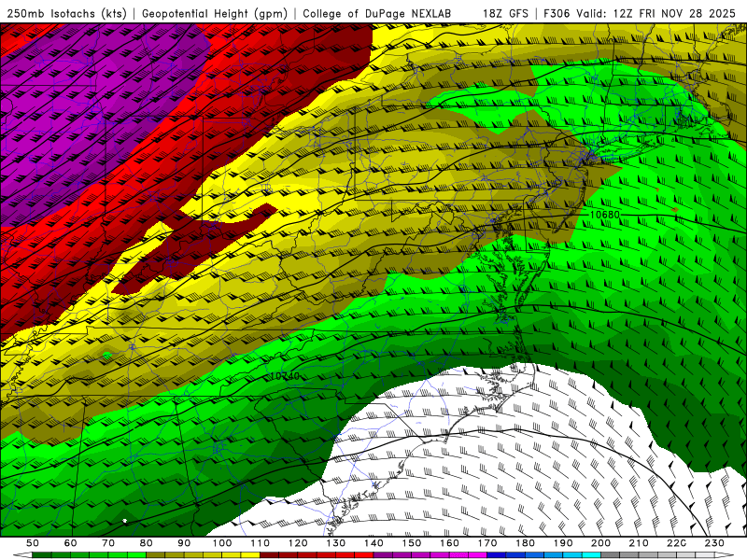Viewport: 747px width, 560px height.
Task: Click the bright yellow color bar segment under 100
Action: [x=232, y=555]
